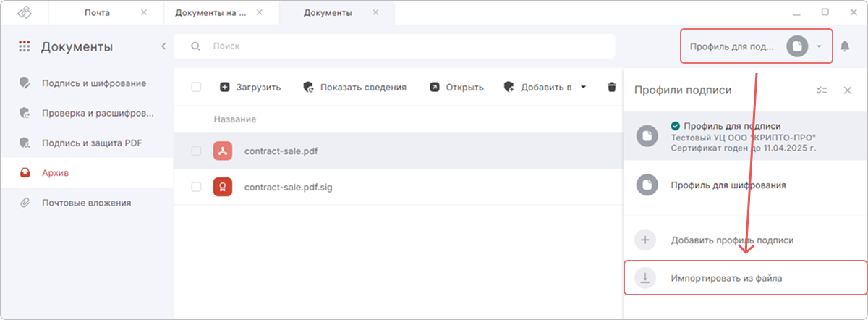Click the signature file icon of contract-sale.pdf.sig
The height and width of the screenshot is (320, 868).
tap(223, 187)
